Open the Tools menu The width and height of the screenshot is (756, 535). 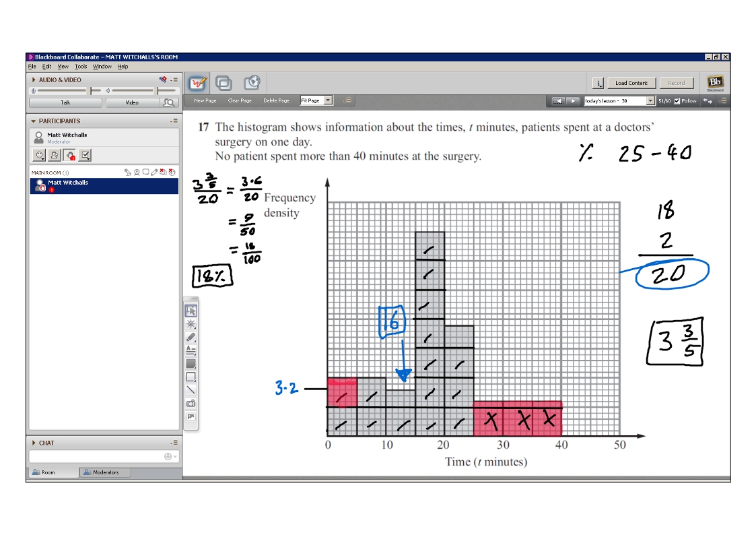click(81, 67)
